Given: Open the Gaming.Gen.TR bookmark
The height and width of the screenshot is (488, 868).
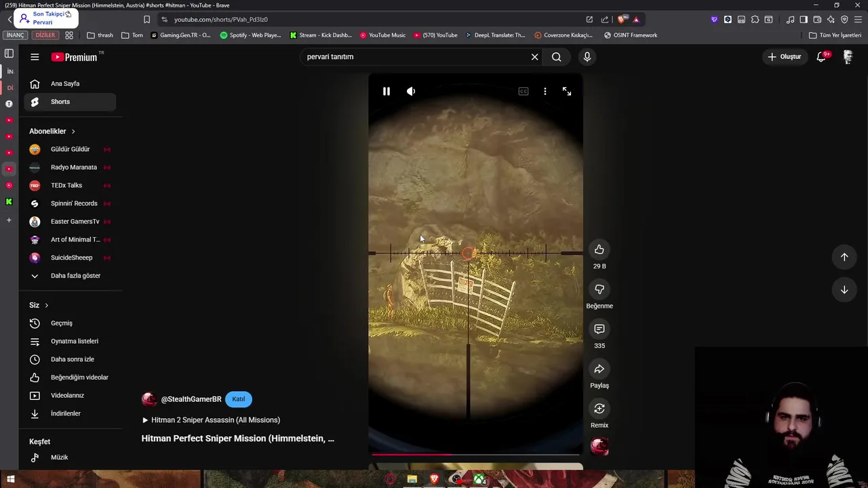Looking at the screenshot, I should (180, 35).
